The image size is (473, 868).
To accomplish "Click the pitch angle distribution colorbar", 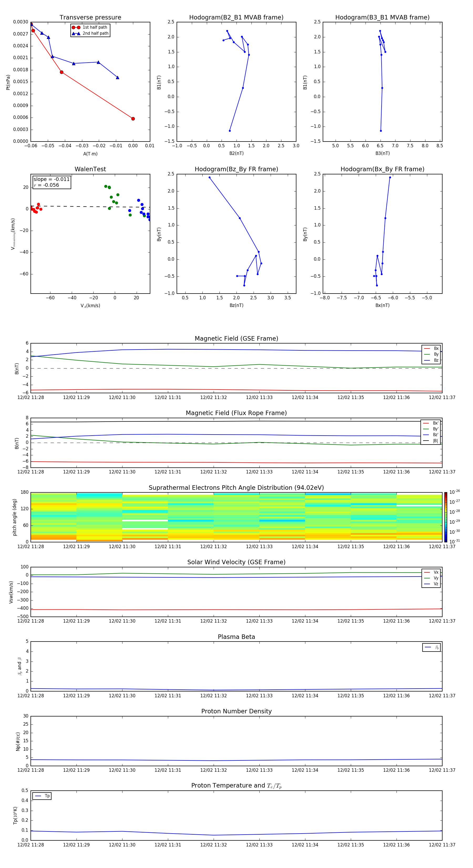I will click(445, 517).
